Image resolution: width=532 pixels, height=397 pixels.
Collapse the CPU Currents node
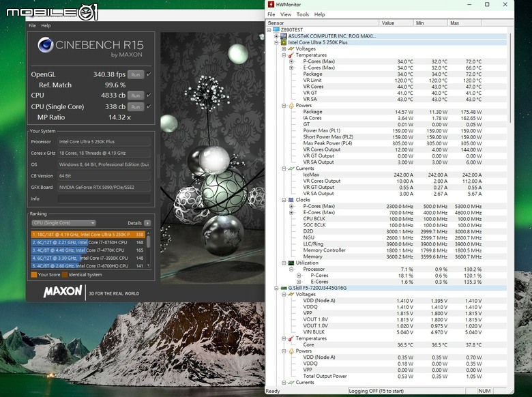(284, 168)
